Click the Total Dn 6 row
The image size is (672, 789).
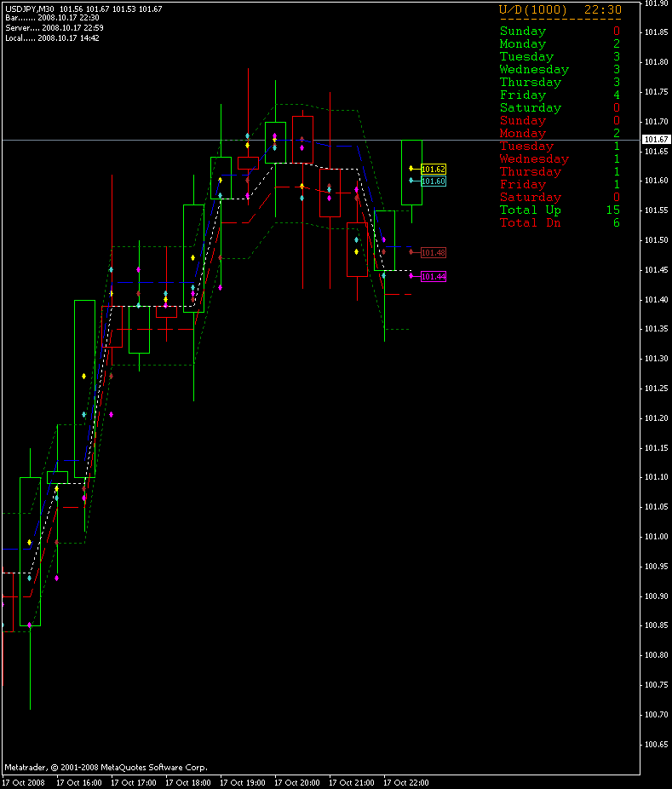pos(560,223)
